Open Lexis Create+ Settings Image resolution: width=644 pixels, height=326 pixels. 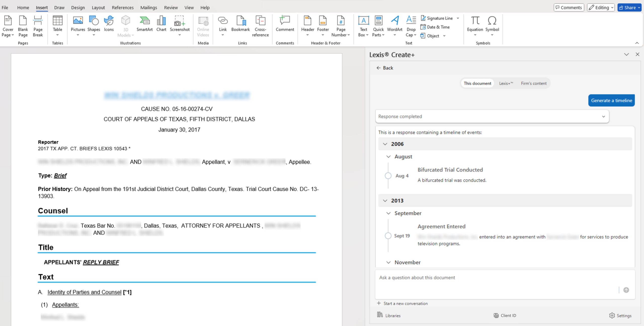[x=620, y=315]
